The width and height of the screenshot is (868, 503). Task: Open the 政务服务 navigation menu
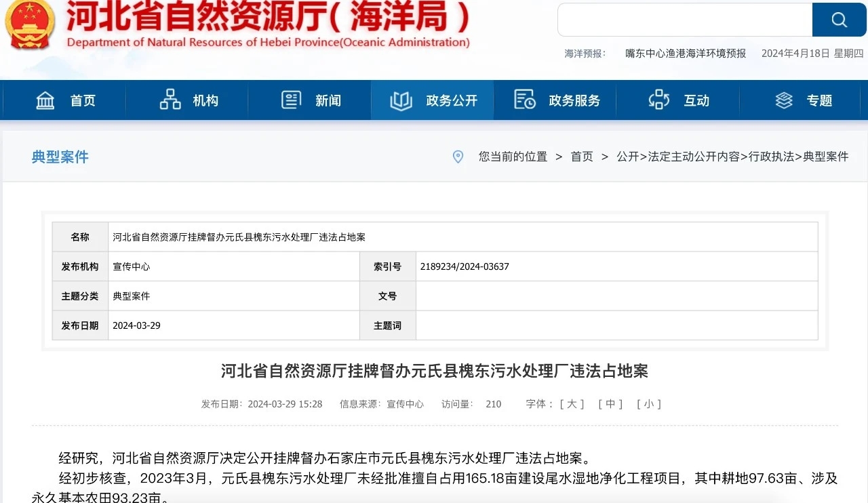555,100
